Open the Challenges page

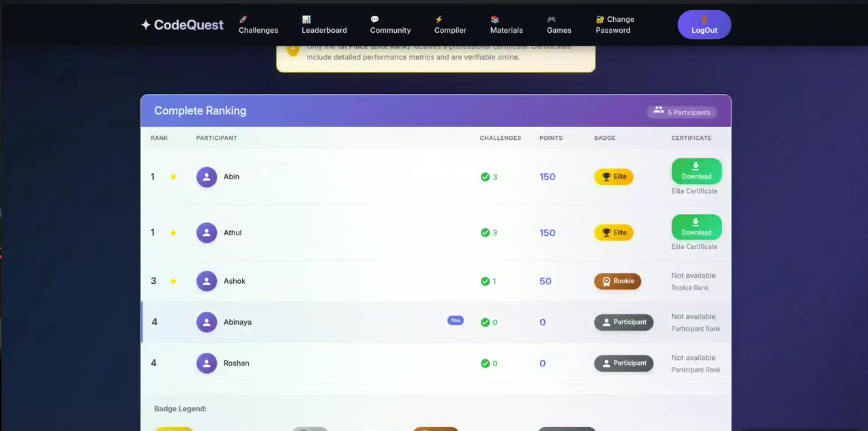[258, 25]
